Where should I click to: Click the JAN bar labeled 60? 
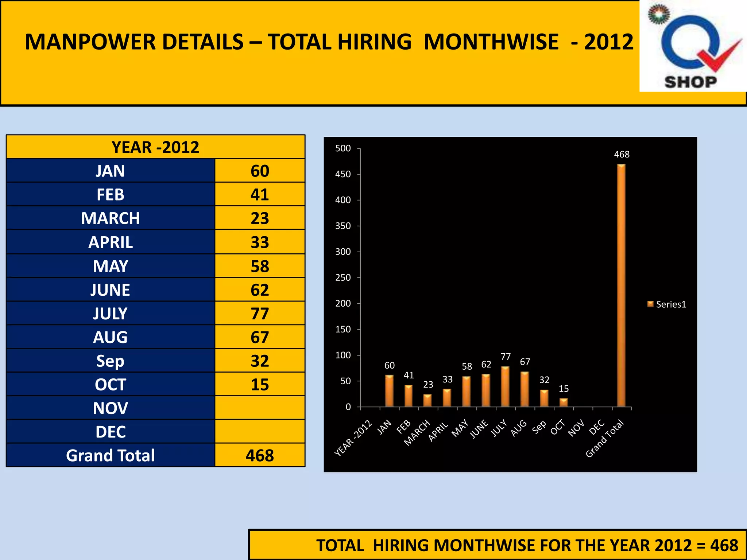coord(389,391)
